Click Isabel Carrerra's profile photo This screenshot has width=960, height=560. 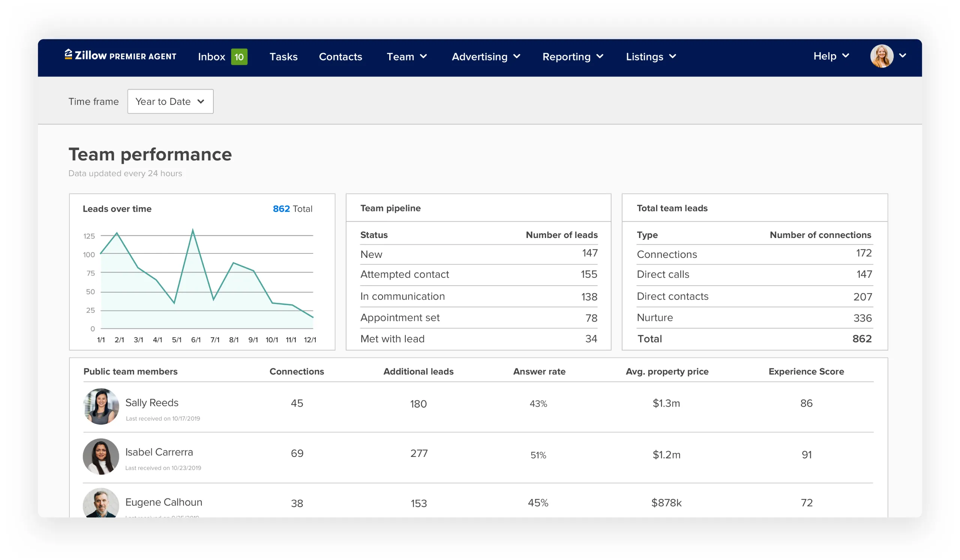tap(101, 456)
